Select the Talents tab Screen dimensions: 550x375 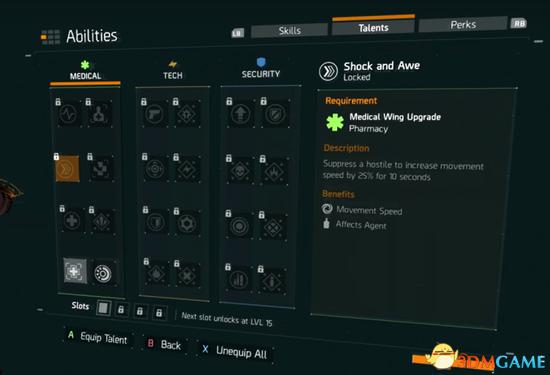(x=373, y=26)
